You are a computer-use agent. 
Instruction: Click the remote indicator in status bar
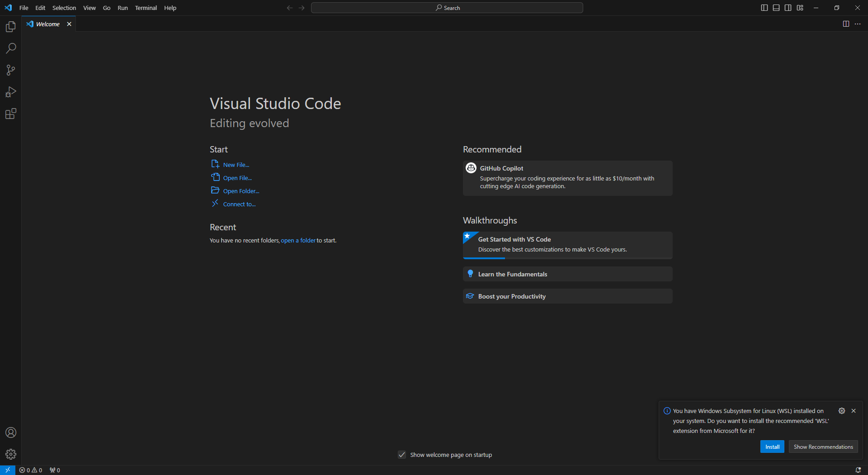coord(7,470)
